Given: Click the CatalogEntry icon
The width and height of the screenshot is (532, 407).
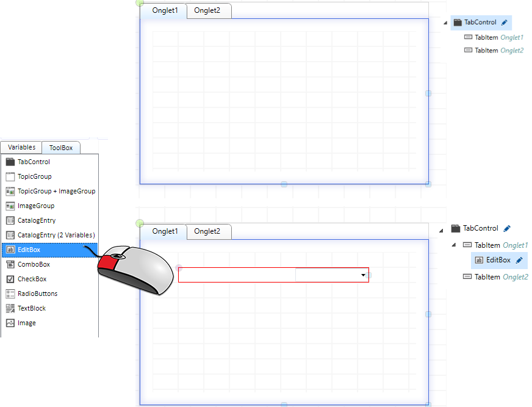Looking at the screenshot, I should tap(10, 220).
